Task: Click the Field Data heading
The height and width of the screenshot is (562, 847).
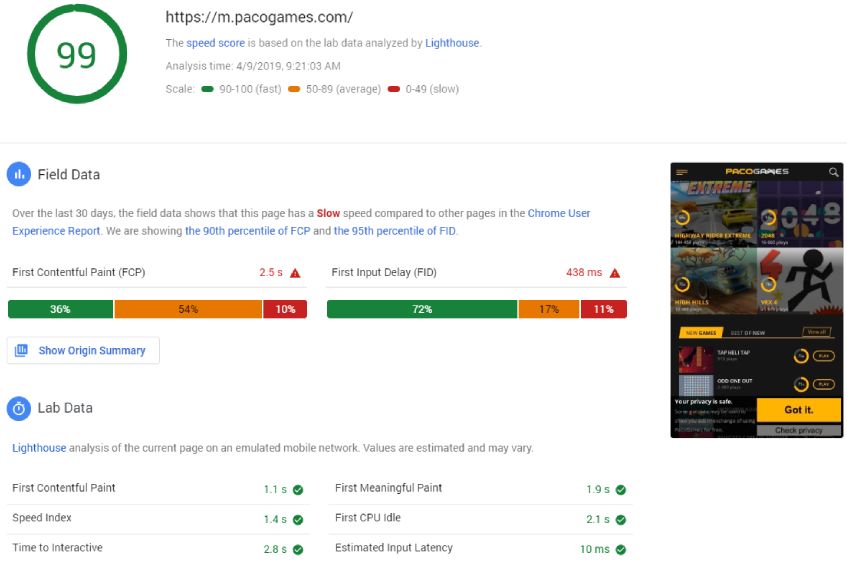Action: (x=69, y=175)
